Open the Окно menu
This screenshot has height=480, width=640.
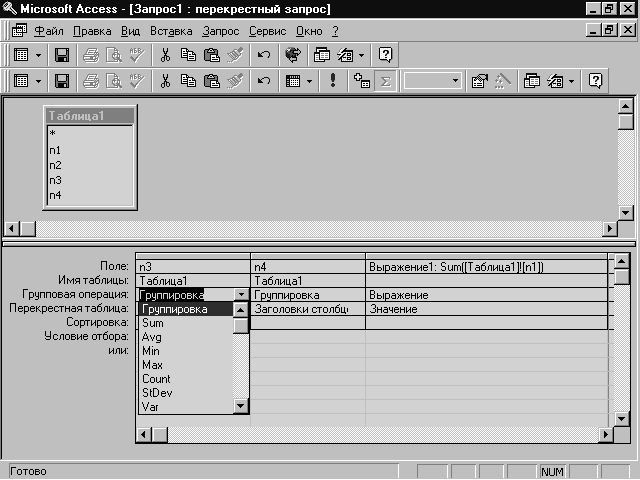tap(309, 31)
